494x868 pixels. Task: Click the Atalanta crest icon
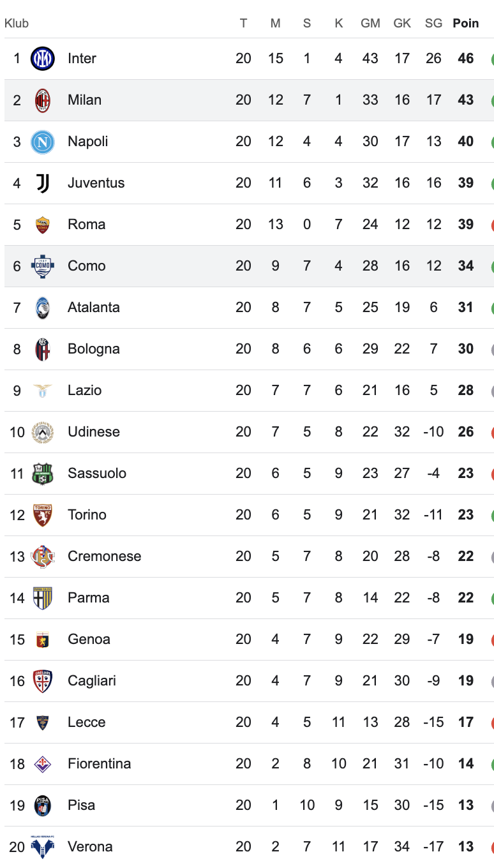point(43,308)
